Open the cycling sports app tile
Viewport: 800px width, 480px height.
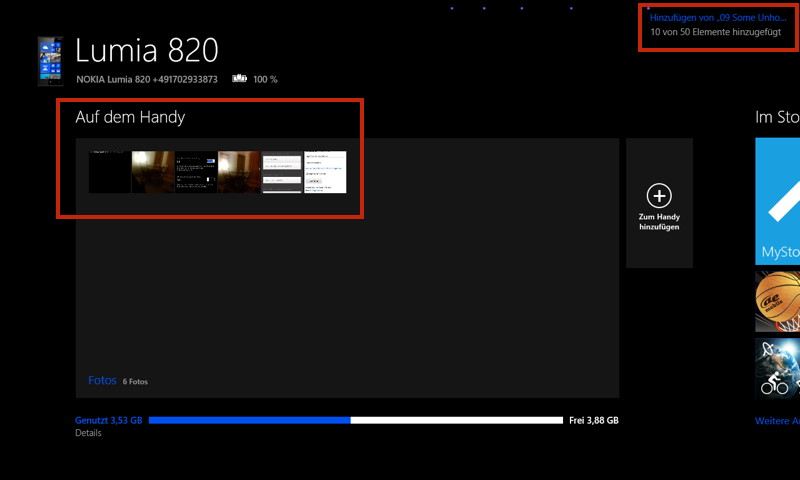click(x=778, y=368)
